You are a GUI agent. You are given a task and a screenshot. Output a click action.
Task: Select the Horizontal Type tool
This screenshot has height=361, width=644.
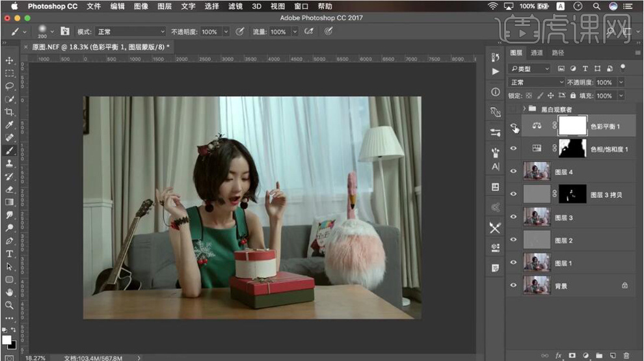[x=9, y=253]
